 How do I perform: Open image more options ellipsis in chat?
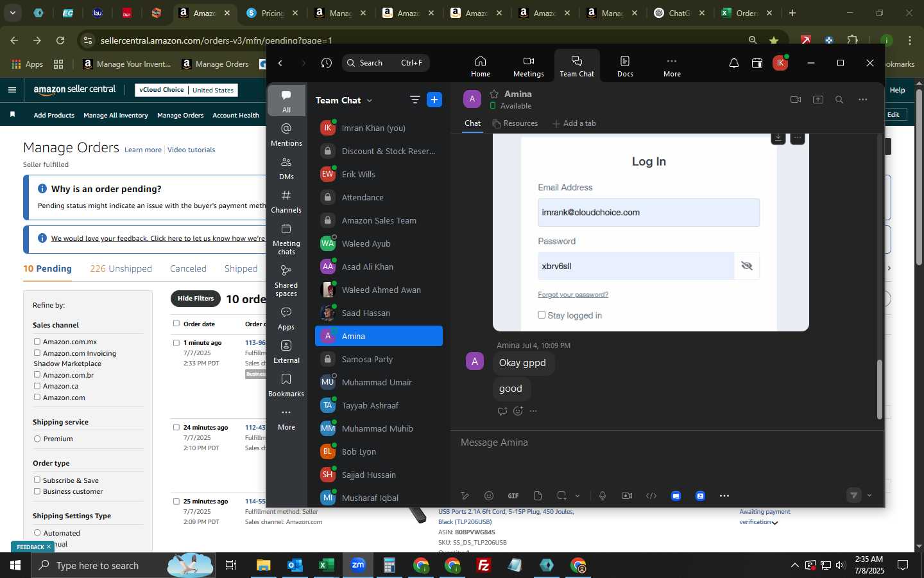(x=798, y=137)
